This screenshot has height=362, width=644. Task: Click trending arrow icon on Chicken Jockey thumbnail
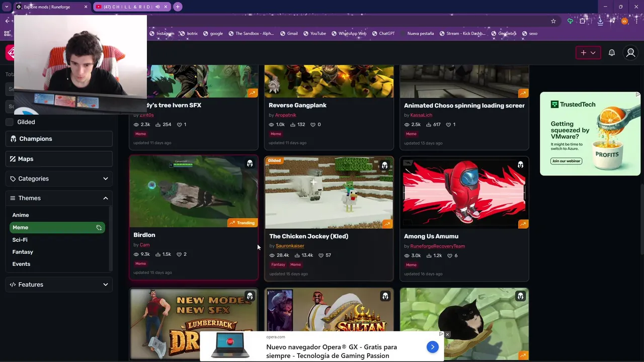click(x=387, y=224)
